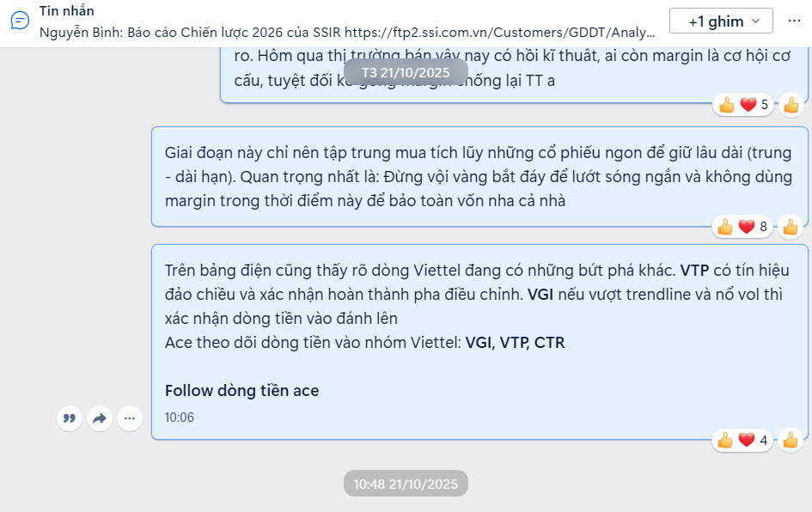This screenshot has height=512, width=812.
Task: Click the Tin nhắn pinned header label
Action: pyautogui.click(x=67, y=11)
